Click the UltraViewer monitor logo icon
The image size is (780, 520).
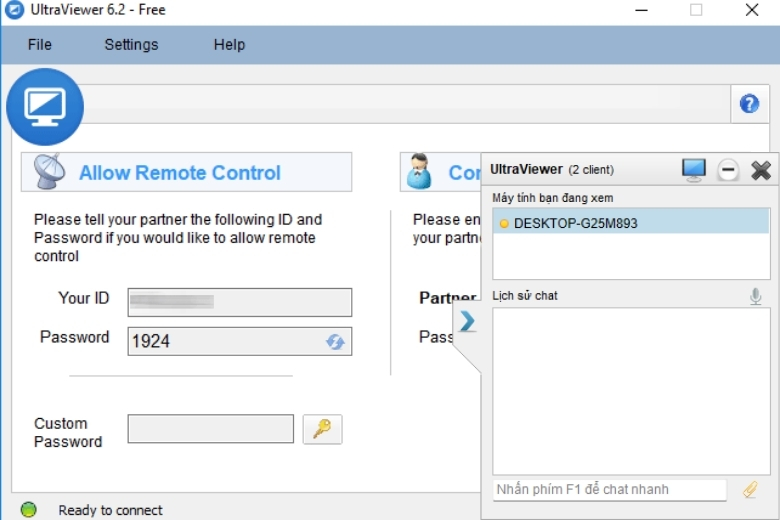coord(45,107)
